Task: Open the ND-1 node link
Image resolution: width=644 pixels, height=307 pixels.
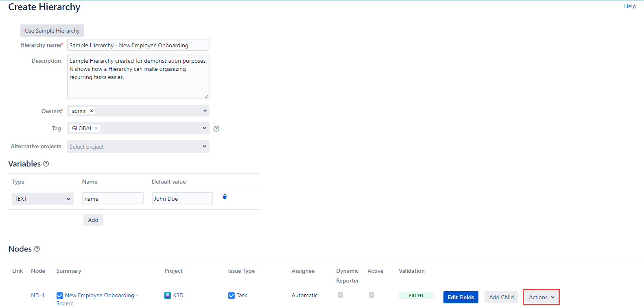Action: tap(37, 295)
